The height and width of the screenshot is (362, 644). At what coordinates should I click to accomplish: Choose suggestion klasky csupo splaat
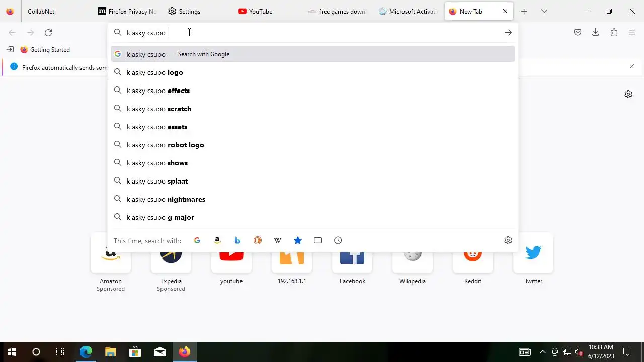click(313, 181)
